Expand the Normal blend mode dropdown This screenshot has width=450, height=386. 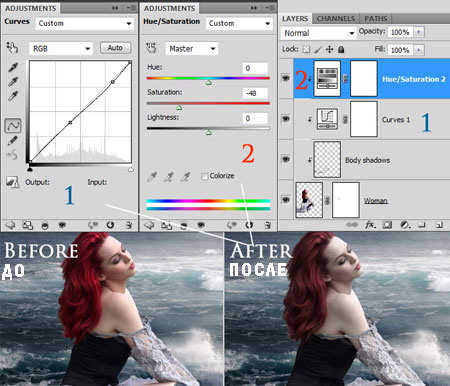click(x=318, y=33)
